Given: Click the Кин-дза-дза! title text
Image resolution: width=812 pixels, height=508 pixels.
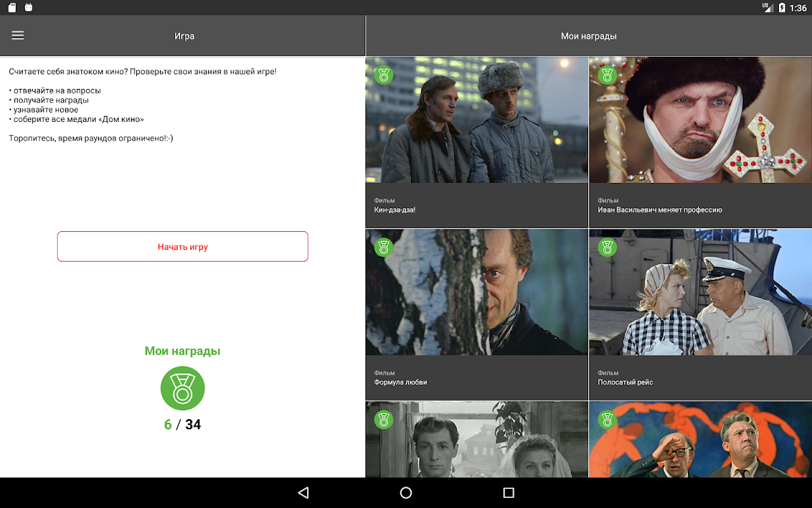Looking at the screenshot, I should pos(395,210).
